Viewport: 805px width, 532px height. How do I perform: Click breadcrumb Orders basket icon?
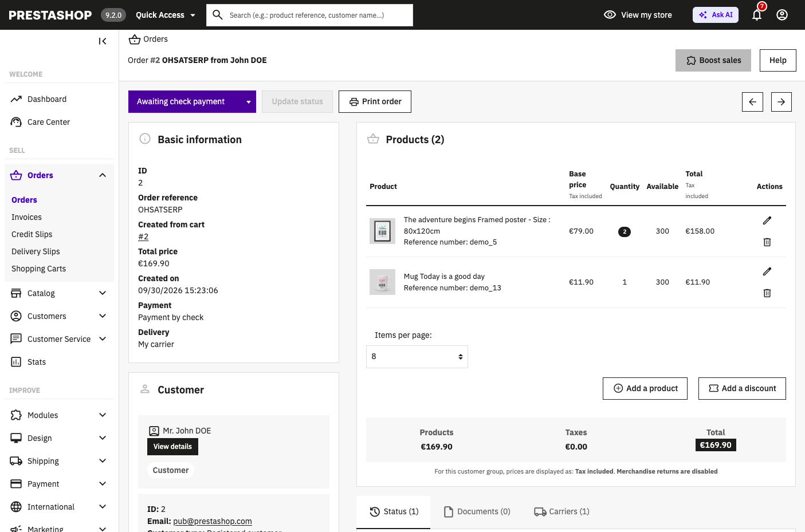coord(135,39)
